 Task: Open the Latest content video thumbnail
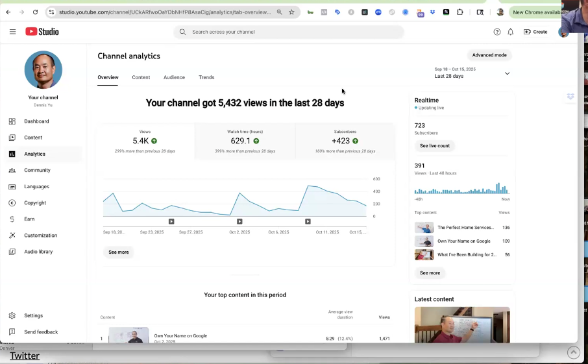point(462,324)
